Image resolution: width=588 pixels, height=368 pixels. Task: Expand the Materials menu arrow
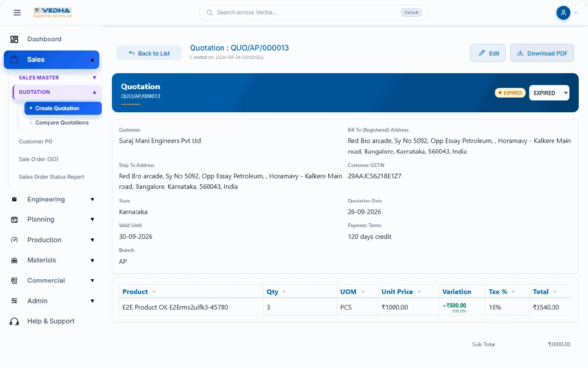coord(93,260)
